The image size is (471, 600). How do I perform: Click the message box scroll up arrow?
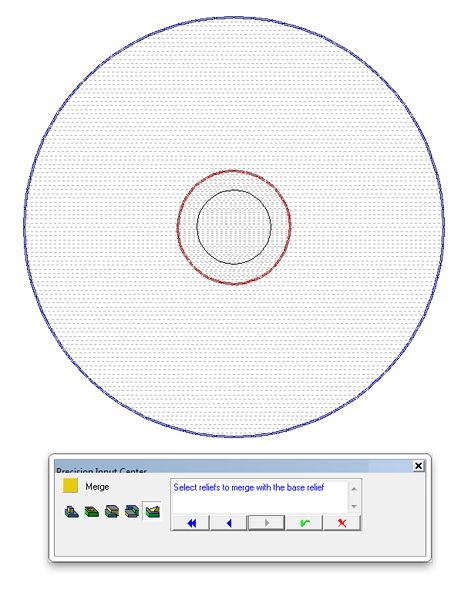click(354, 489)
